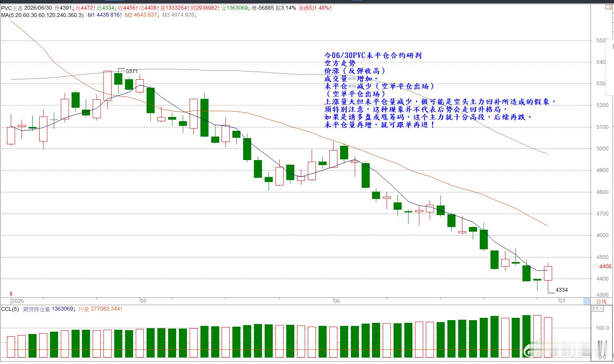Click the 期货持仓量 1363069 reading
Image resolution: width=614 pixels, height=364 pixels.
50,309
